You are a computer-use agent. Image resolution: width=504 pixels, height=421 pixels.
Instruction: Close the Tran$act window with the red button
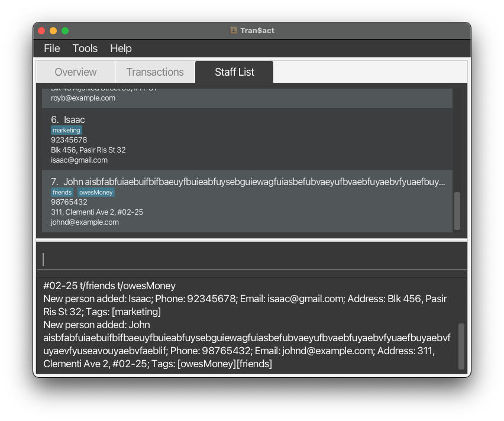click(41, 31)
